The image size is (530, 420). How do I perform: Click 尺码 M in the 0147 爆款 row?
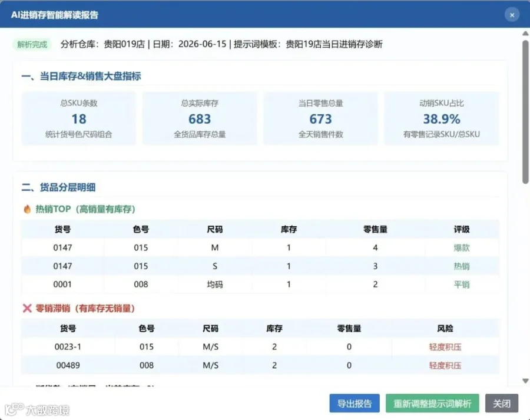click(214, 247)
